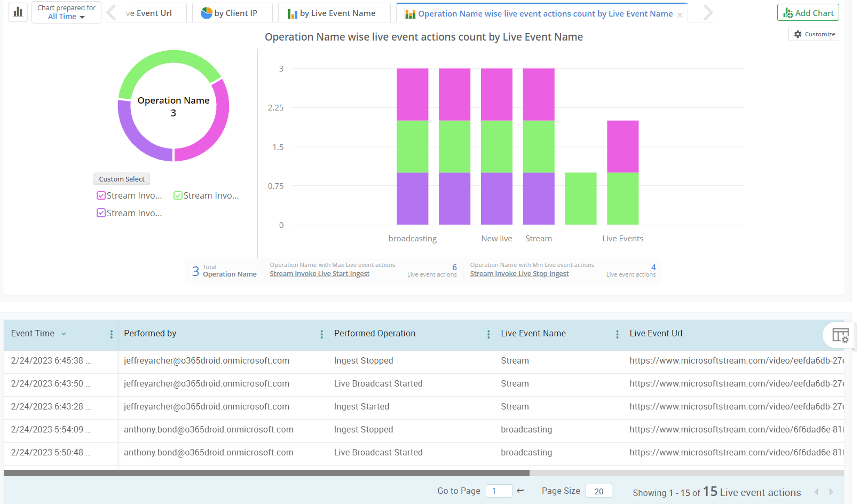The height and width of the screenshot is (504, 860).
Task: Toggle the pink Stream Invo... legend checkbox
Action: (101, 196)
